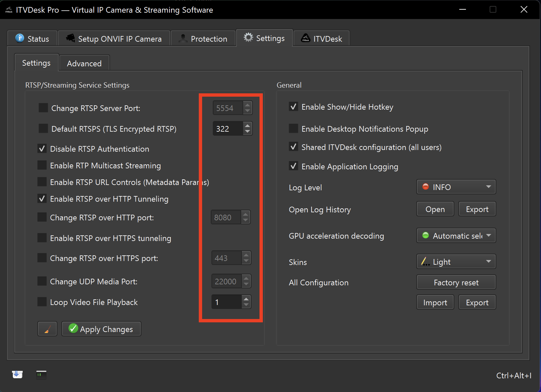Open the Log Level dropdown
The height and width of the screenshot is (392, 541).
click(456, 187)
